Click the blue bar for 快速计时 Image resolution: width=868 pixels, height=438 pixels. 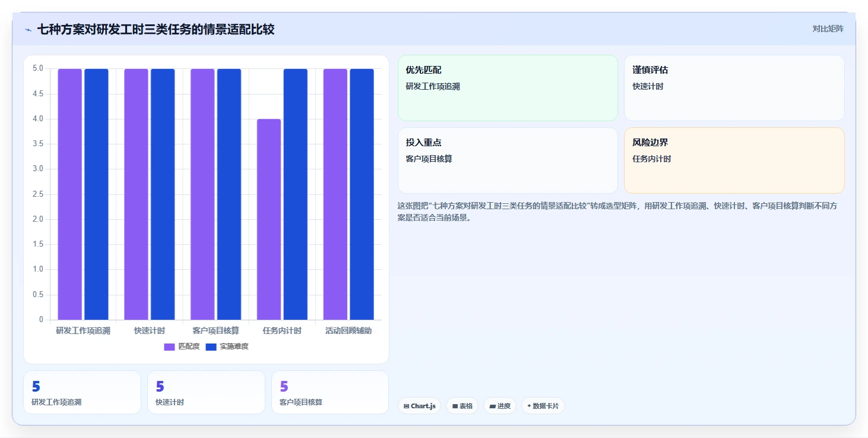(163, 194)
